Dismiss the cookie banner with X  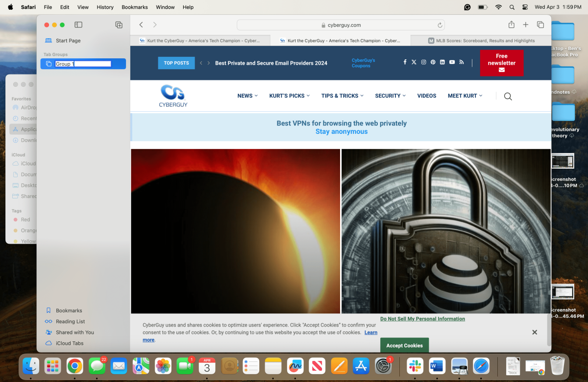[535, 332]
